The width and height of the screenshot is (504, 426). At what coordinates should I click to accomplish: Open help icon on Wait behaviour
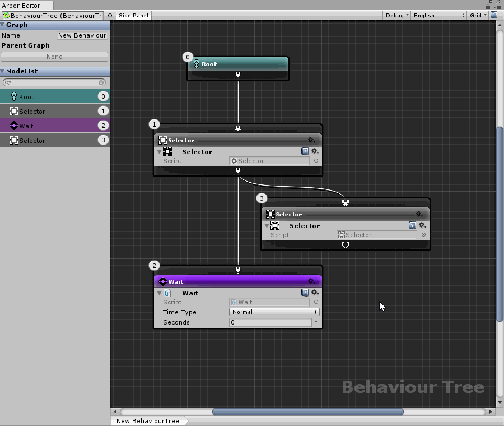tap(305, 293)
